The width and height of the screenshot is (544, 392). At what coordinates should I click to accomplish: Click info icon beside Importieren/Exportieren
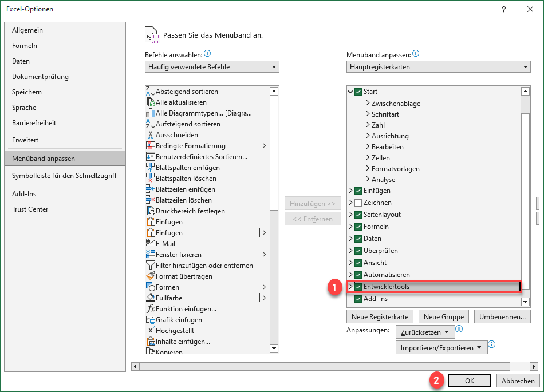(x=492, y=344)
